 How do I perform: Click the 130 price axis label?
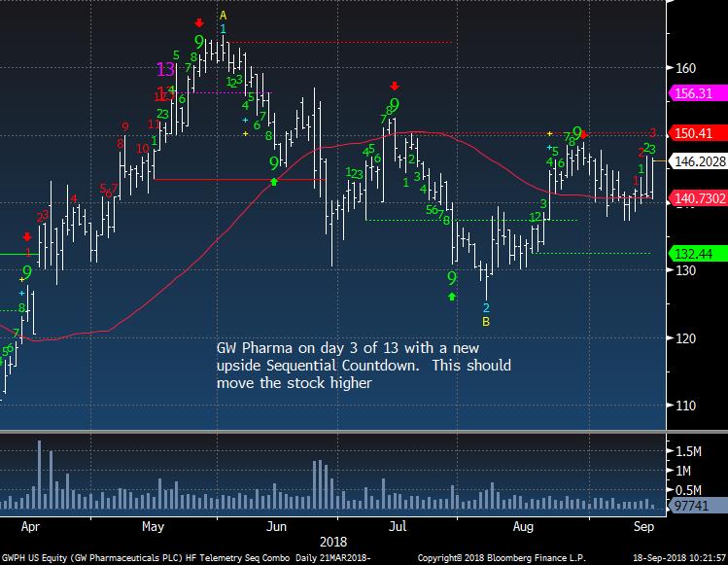(686, 270)
